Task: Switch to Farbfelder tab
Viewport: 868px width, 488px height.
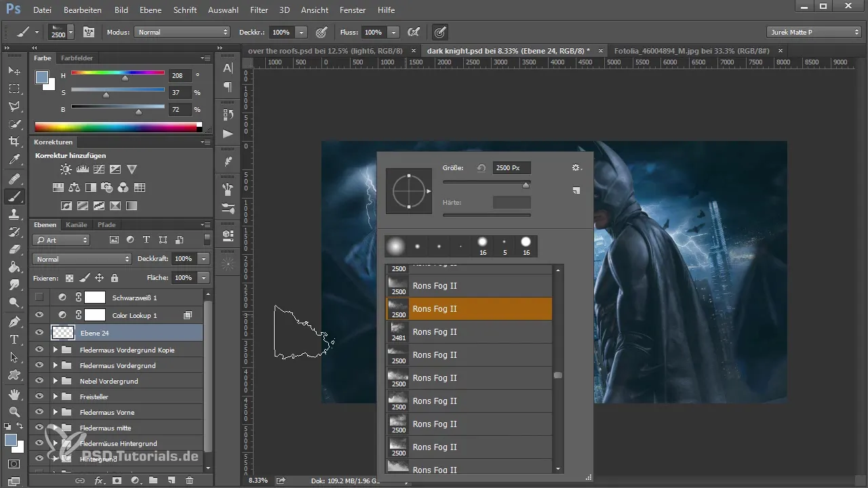Action: click(77, 58)
